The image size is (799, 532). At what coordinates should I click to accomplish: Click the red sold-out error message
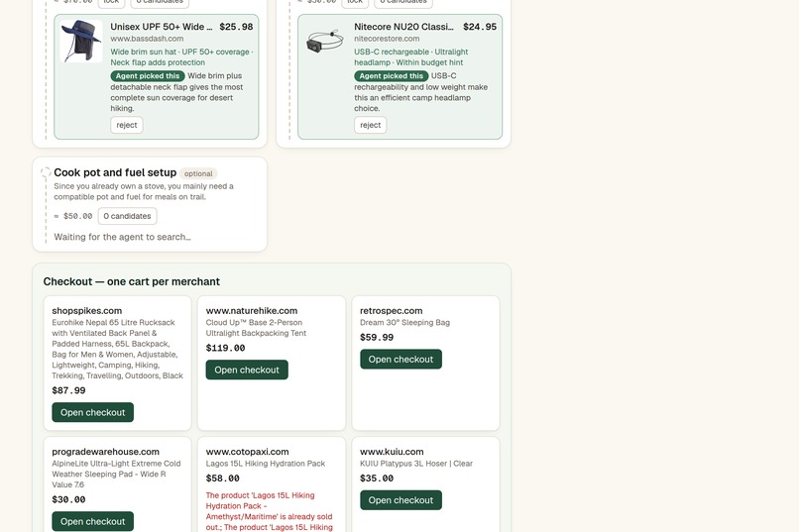pos(269,511)
